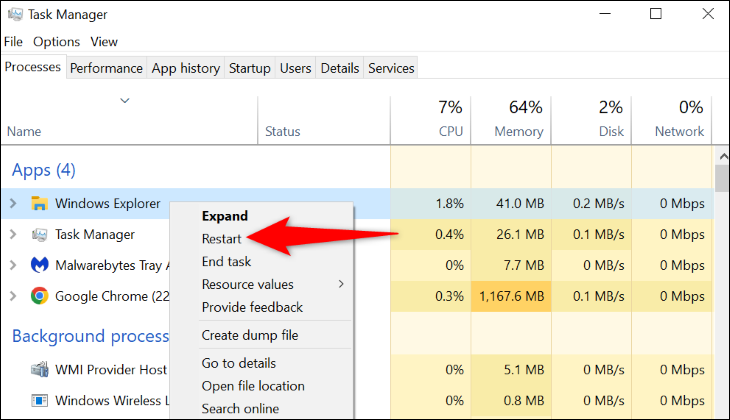The height and width of the screenshot is (420, 730).
Task: Choose Go to details
Action: [238, 363]
